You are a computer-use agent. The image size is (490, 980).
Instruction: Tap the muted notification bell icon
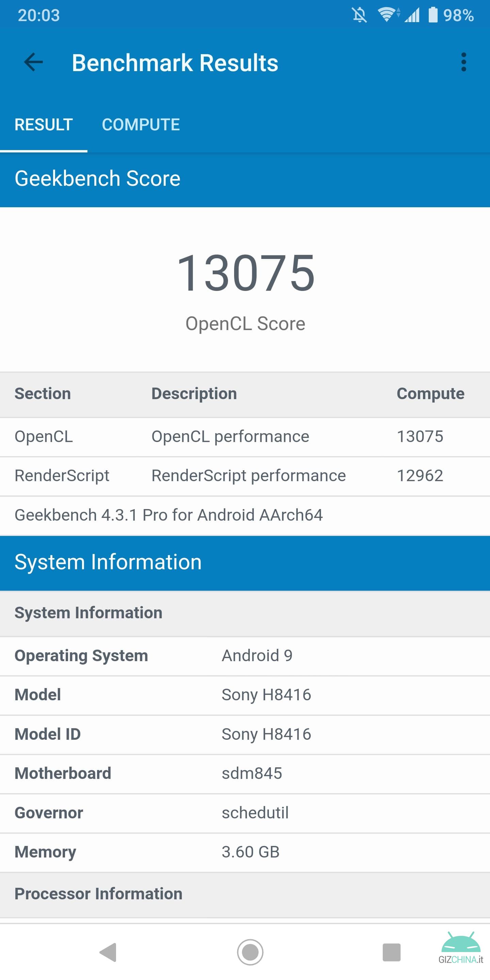click(359, 15)
